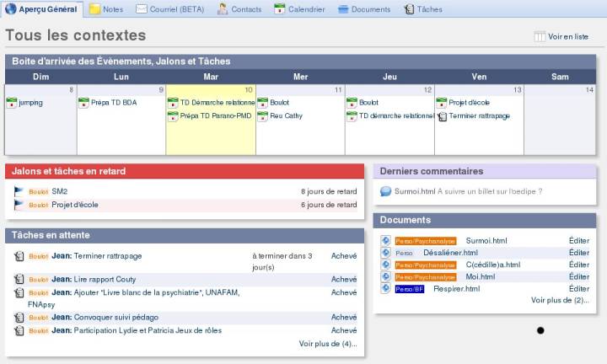Open the Notes tab

pyautogui.click(x=105, y=9)
